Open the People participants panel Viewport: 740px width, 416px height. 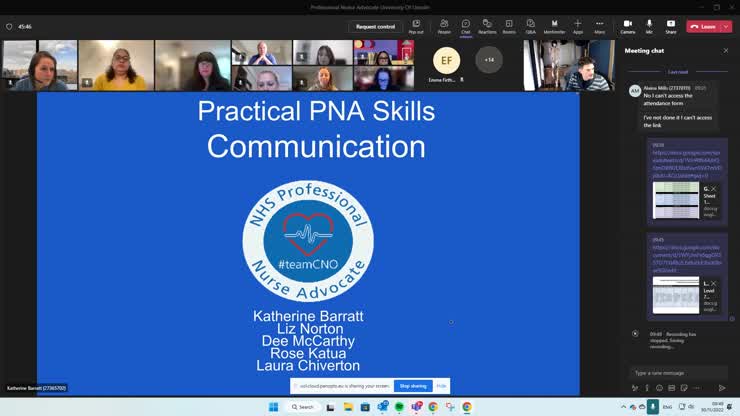(444, 24)
